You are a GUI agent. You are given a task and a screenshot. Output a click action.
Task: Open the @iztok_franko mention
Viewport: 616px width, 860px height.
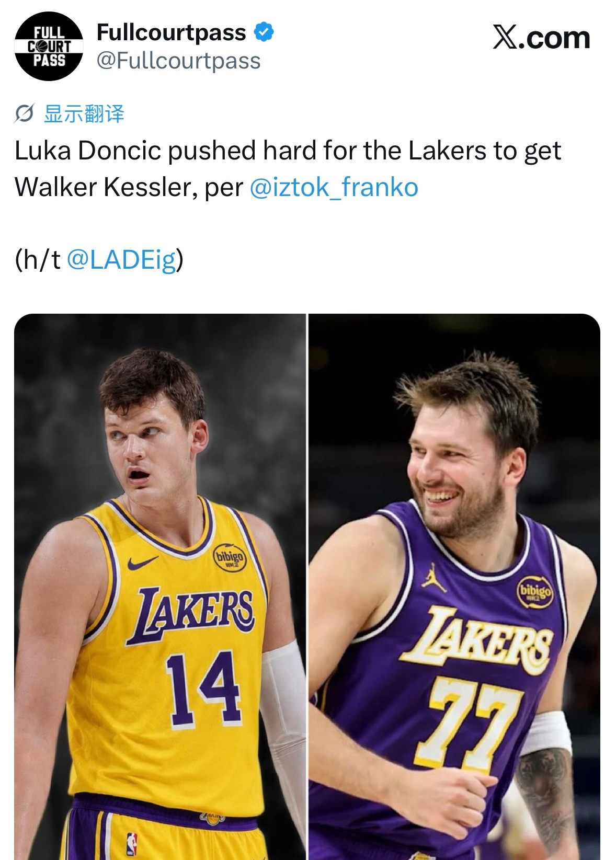334,187
